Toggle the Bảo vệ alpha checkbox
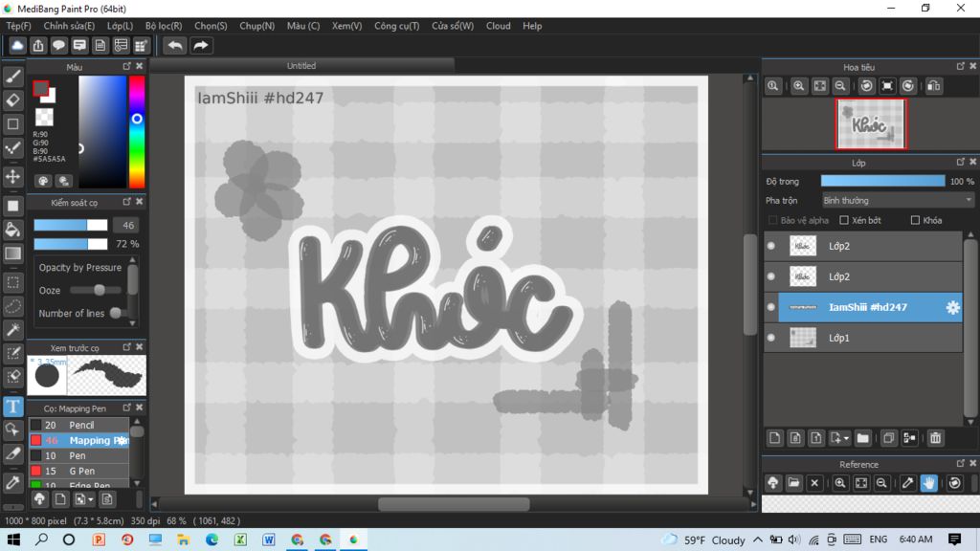Image resolution: width=980 pixels, height=551 pixels. [773, 220]
